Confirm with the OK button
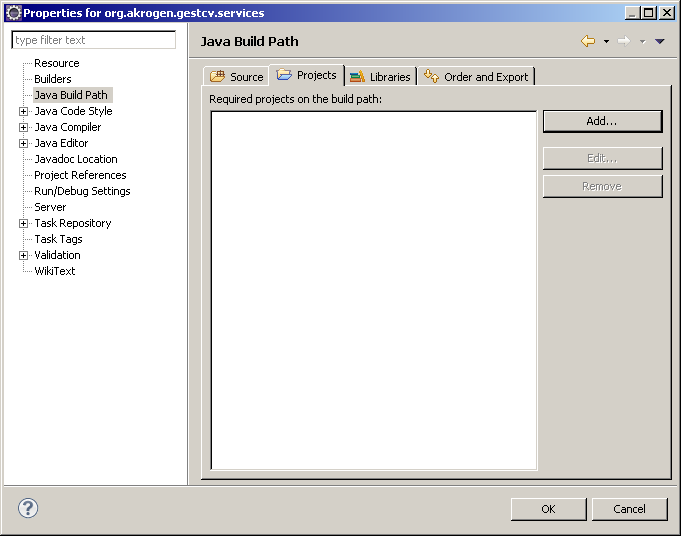Image resolution: width=681 pixels, height=536 pixels. click(548, 509)
